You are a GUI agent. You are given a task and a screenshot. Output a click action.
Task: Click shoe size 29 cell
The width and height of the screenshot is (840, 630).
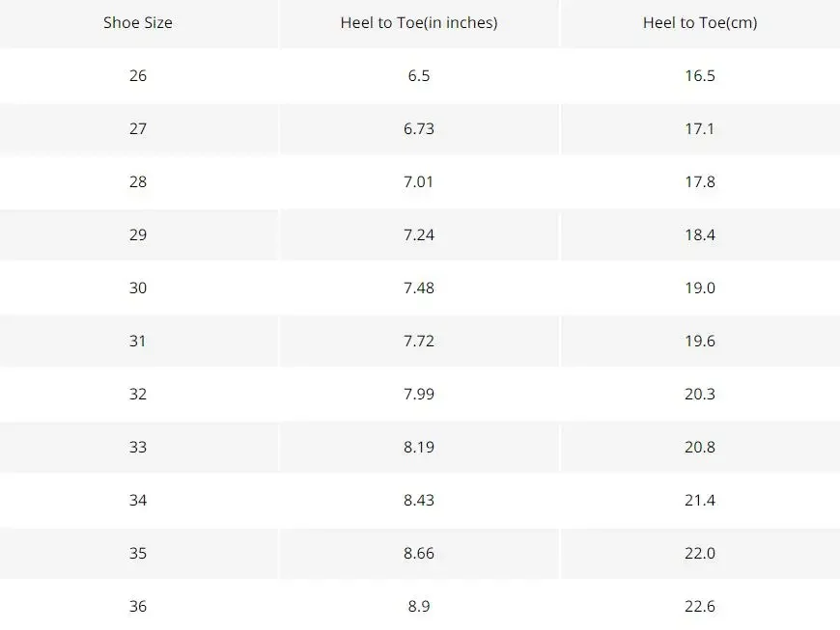[x=138, y=235]
